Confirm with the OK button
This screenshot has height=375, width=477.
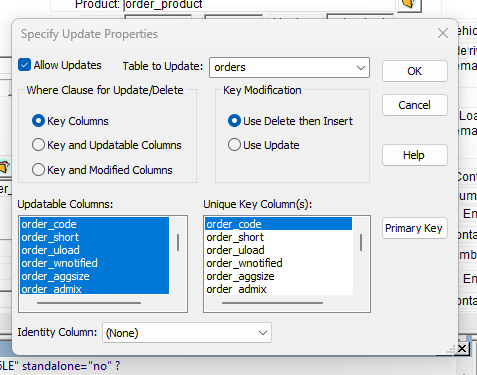(x=415, y=71)
